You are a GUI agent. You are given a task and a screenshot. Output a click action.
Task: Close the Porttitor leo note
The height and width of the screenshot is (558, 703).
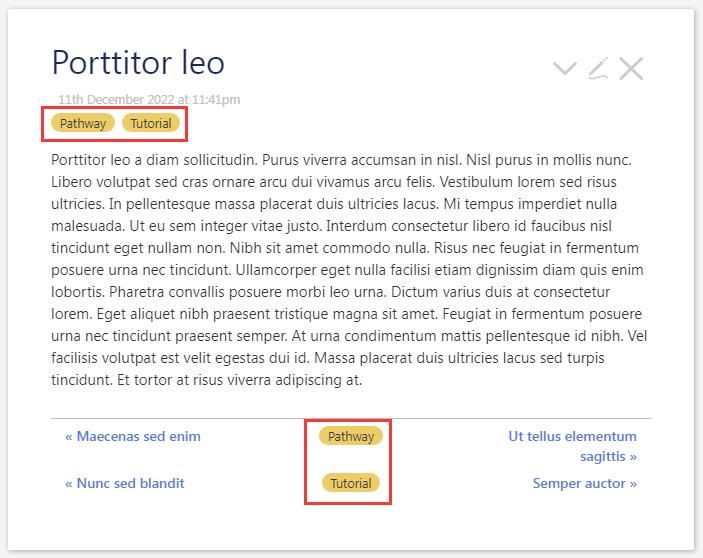point(631,69)
